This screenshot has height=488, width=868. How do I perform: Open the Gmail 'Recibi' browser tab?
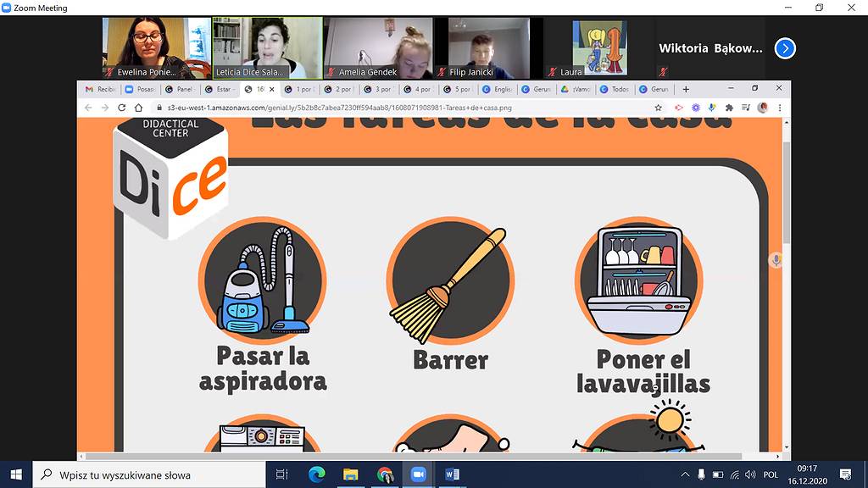[x=101, y=89]
